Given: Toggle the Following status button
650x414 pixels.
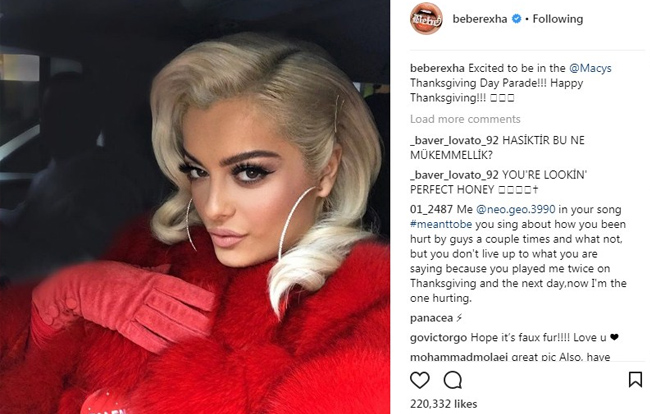Looking at the screenshot, I should tap(558, 19).
